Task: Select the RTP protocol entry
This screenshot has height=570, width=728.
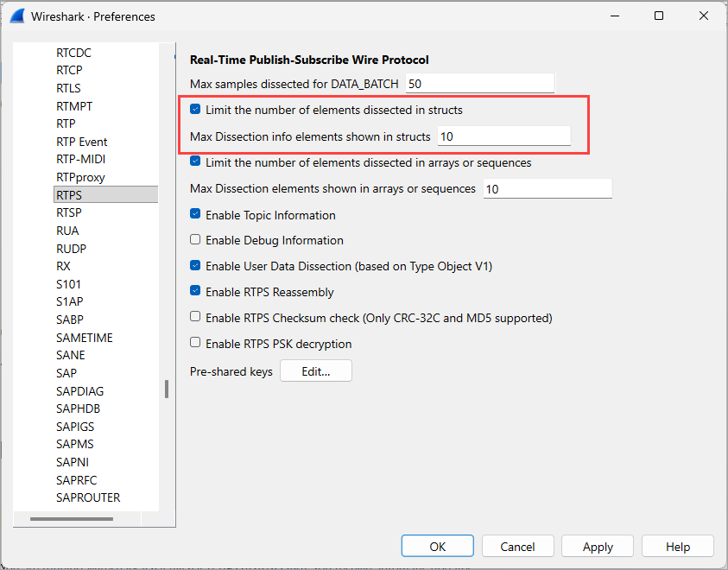Action: [x=66, y=124]
